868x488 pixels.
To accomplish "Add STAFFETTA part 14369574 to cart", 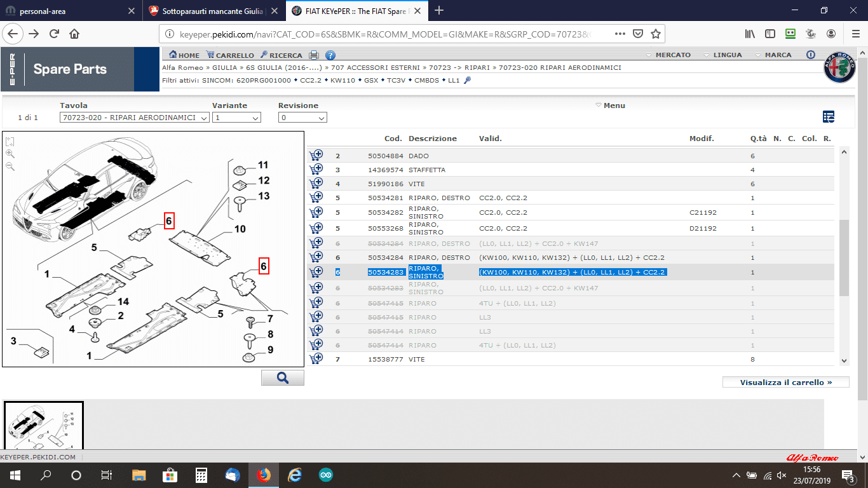I will [316, 169].
